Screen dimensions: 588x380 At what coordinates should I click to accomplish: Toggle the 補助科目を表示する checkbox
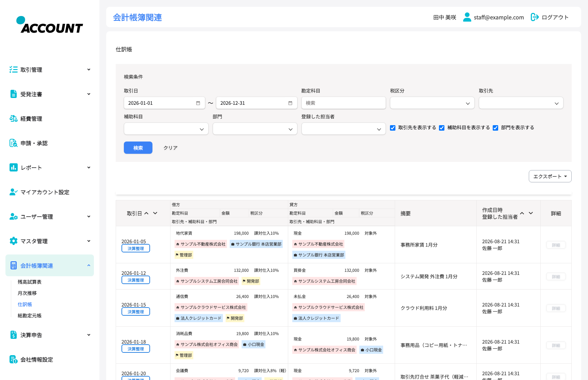click(x=442, y=128)
